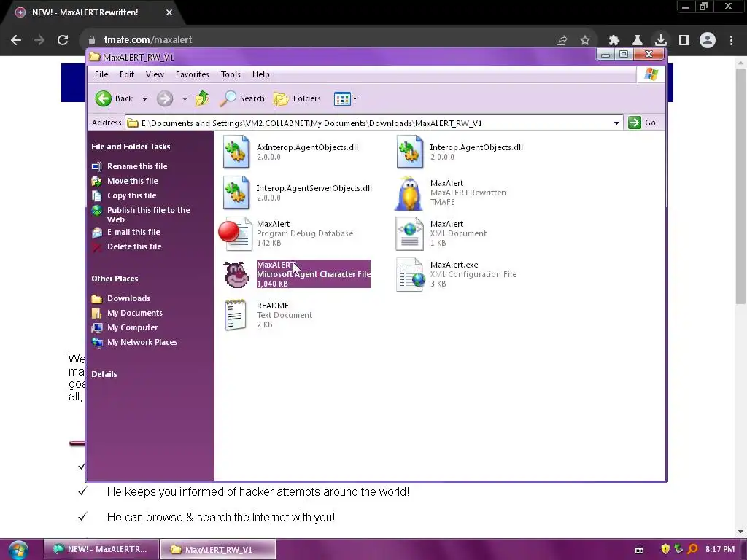
Task: Open the View menu
Action: click(155, 74)
